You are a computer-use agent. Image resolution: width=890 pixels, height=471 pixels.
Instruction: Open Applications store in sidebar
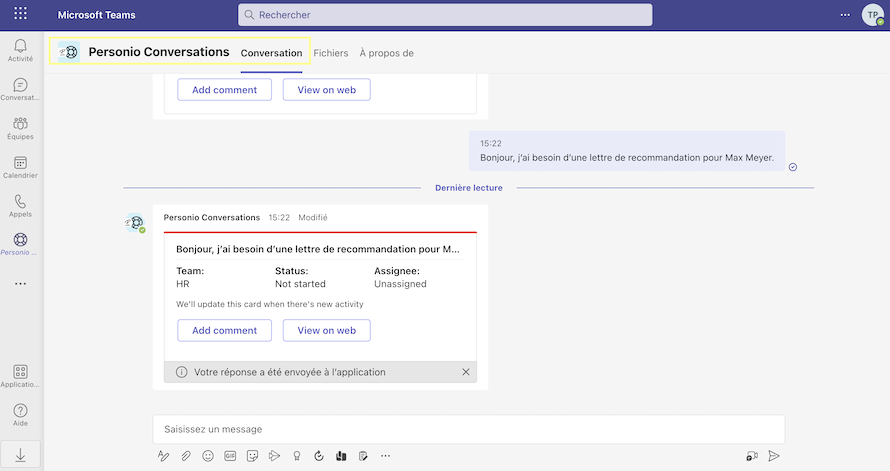coord(20,376)
